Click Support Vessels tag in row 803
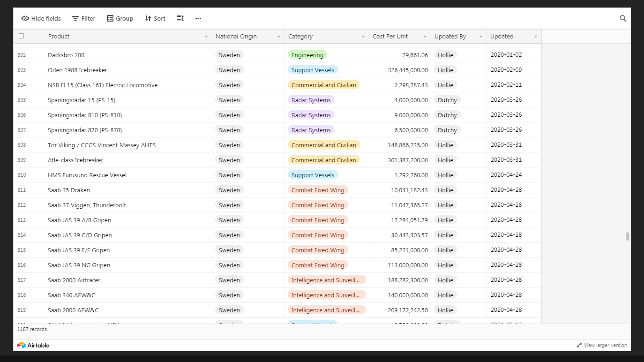The image size is (644, 362). [x=313, y=70]
